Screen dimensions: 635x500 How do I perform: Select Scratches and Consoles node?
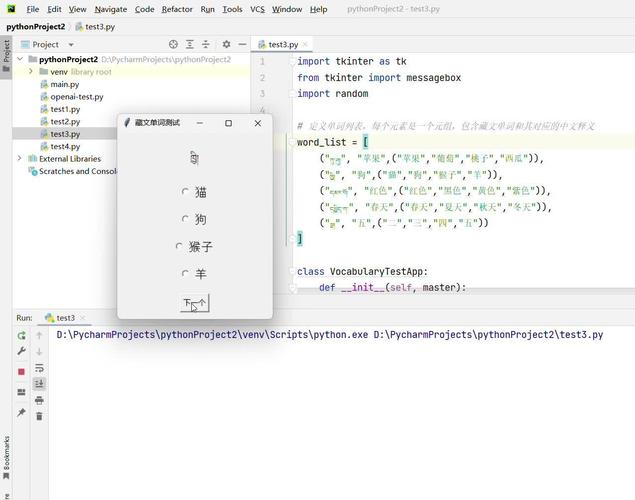click(x=72, y=171)
